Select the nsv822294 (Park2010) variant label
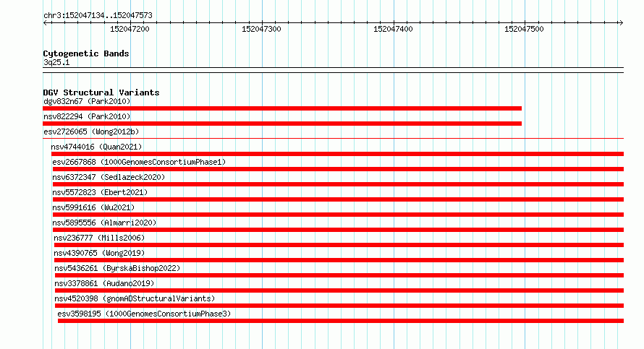 [x=87, y=116]
